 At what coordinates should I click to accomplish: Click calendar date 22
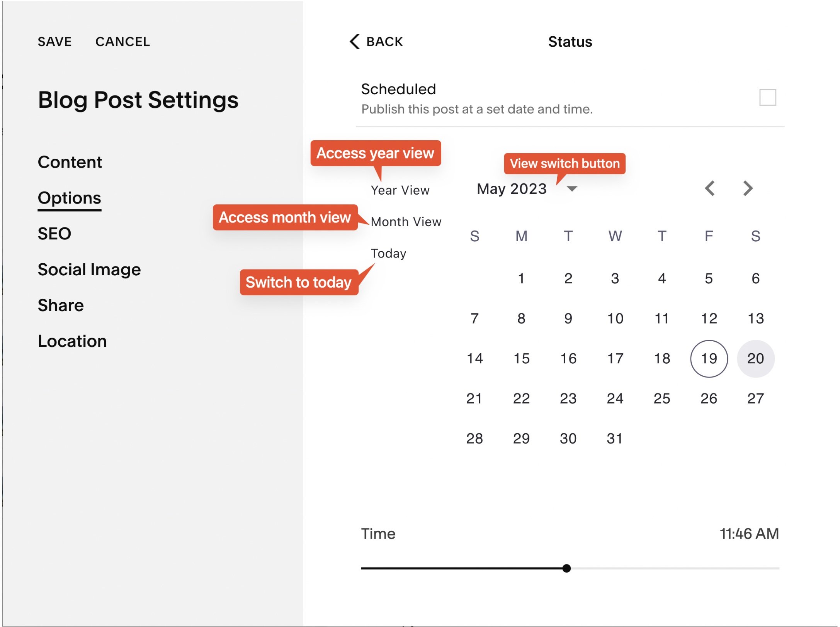(x=521, y=398)
